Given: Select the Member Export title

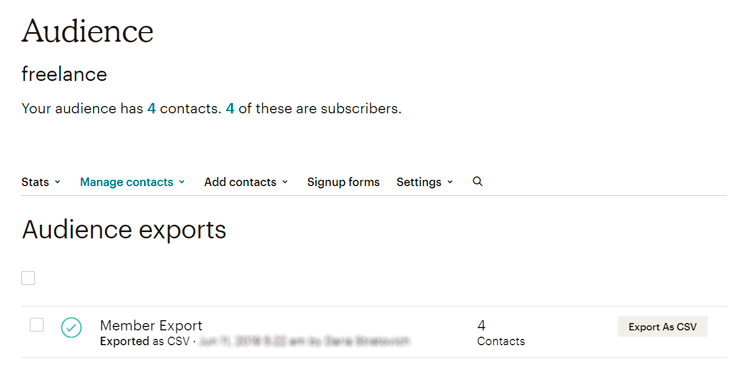Looking at the screenshot, I should (x=151, y=325).
